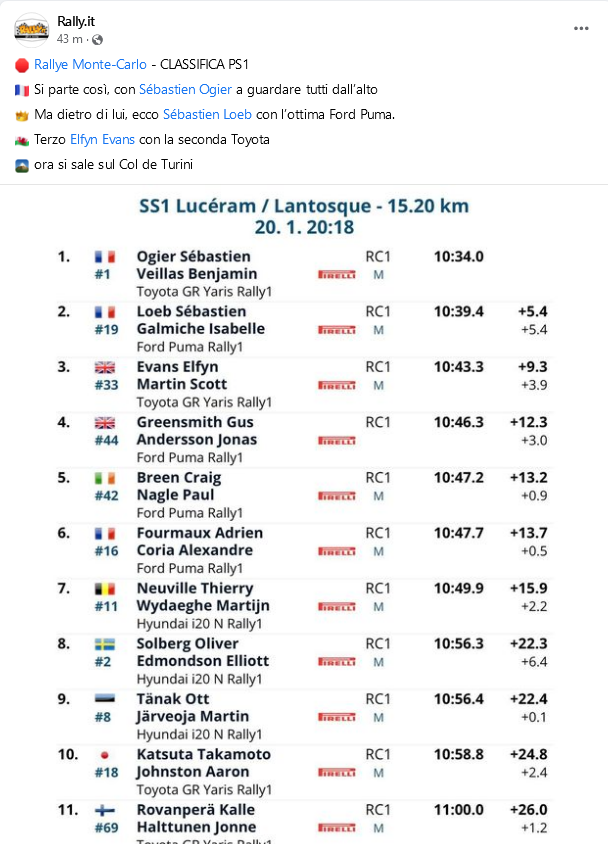Click the 43 m post timestamp
Image resolution: width=608 pixels, height=844 pixels.
pyautogui.click(x=69, y=39)
